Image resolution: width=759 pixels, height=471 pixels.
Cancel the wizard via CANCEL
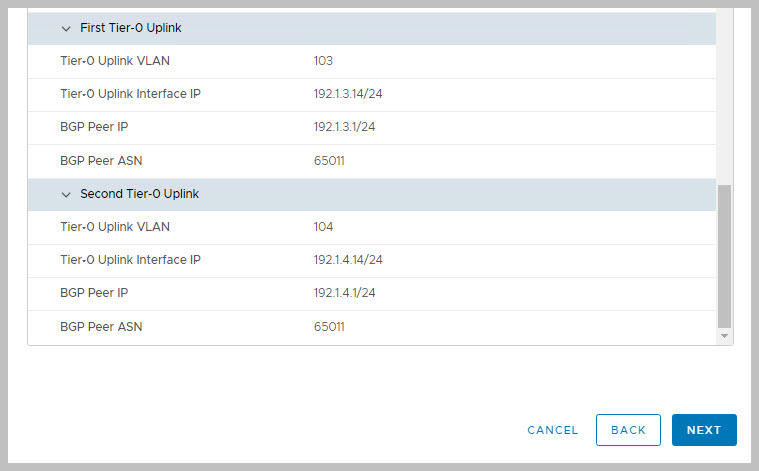click(552, 430)
